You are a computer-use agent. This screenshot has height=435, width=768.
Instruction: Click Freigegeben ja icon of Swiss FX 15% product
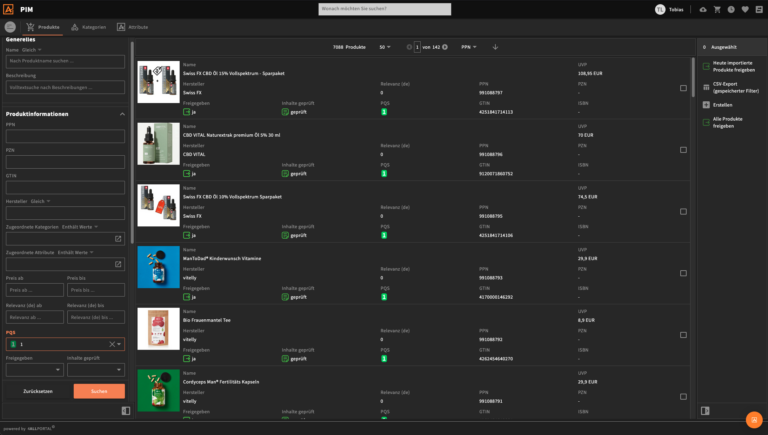pos(187,112)
